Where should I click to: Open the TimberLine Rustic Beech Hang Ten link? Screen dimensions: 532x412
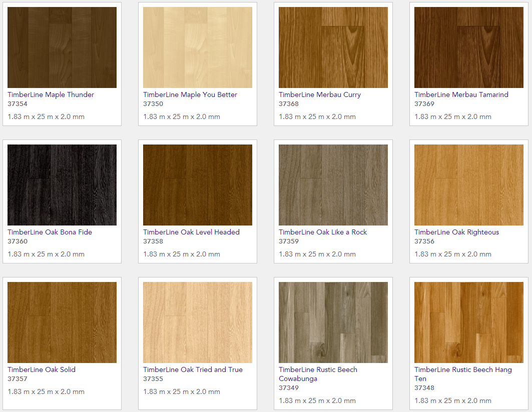pos(463,374)
